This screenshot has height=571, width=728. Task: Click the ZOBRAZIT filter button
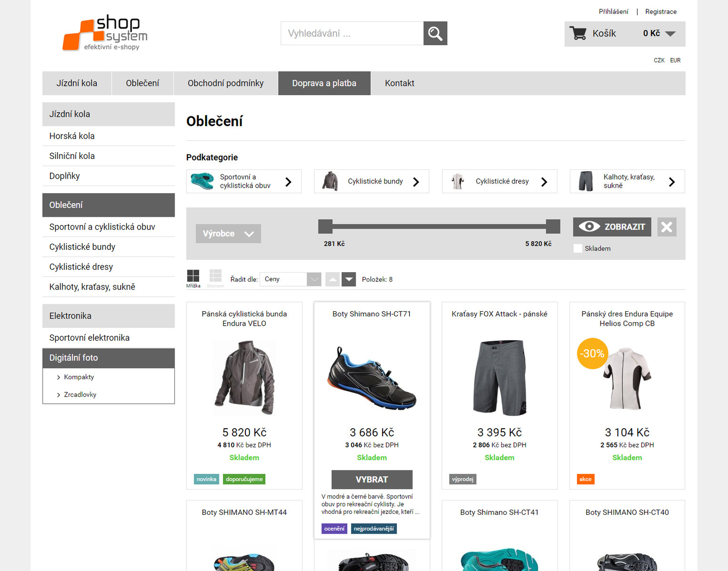click(x=612, y=227)
